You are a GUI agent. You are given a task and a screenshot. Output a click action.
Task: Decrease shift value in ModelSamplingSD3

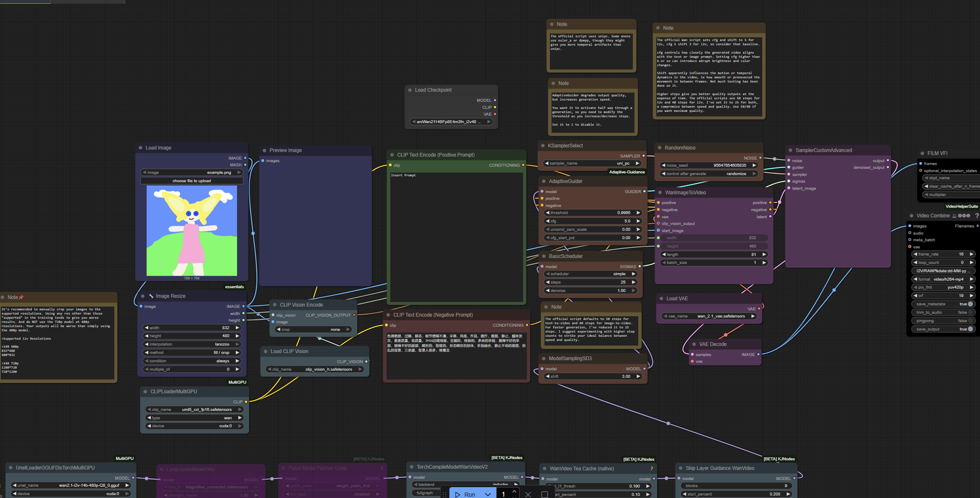(x=547, y=377)
